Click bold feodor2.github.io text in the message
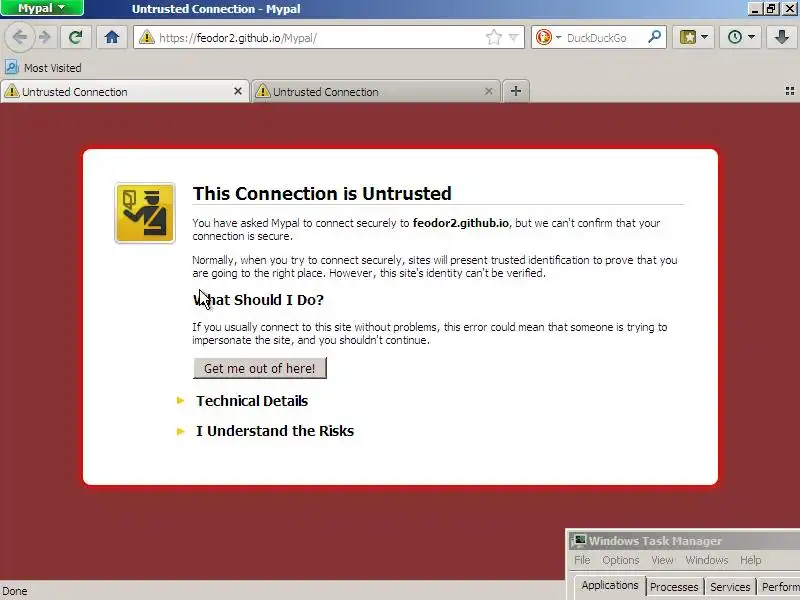 pos(461,223)
